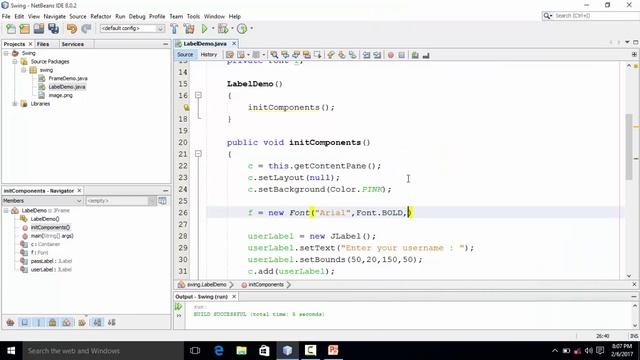The image size is (640, 360).
Task: Click the Profile Project clock icon
Action: pos(242,29)
